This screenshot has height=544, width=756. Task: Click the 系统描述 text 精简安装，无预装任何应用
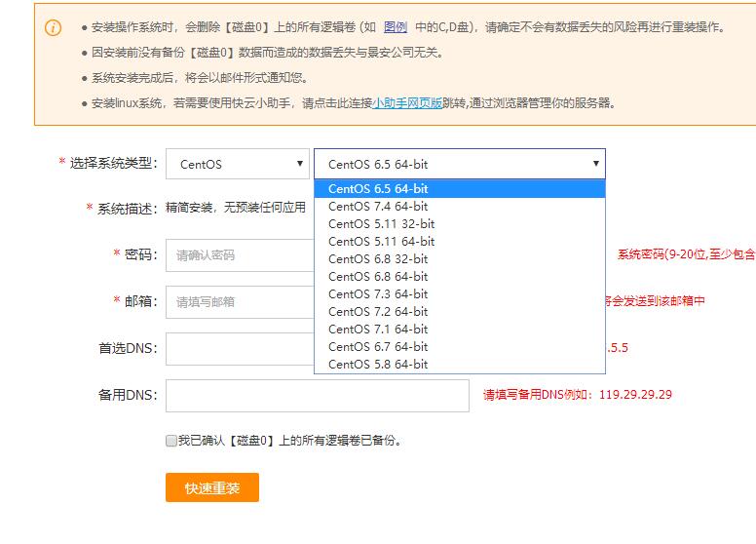tap(236, 208)
